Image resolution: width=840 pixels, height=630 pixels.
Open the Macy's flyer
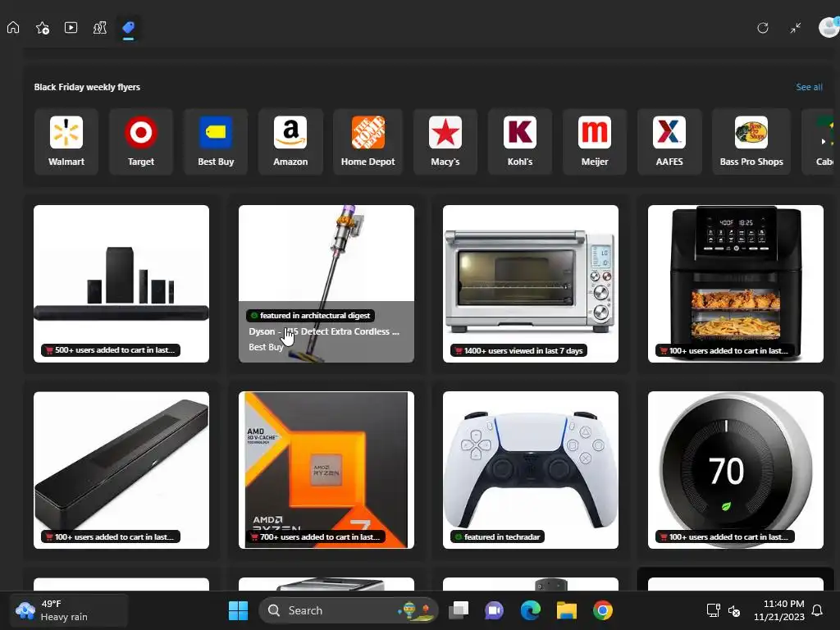[445, 141]
